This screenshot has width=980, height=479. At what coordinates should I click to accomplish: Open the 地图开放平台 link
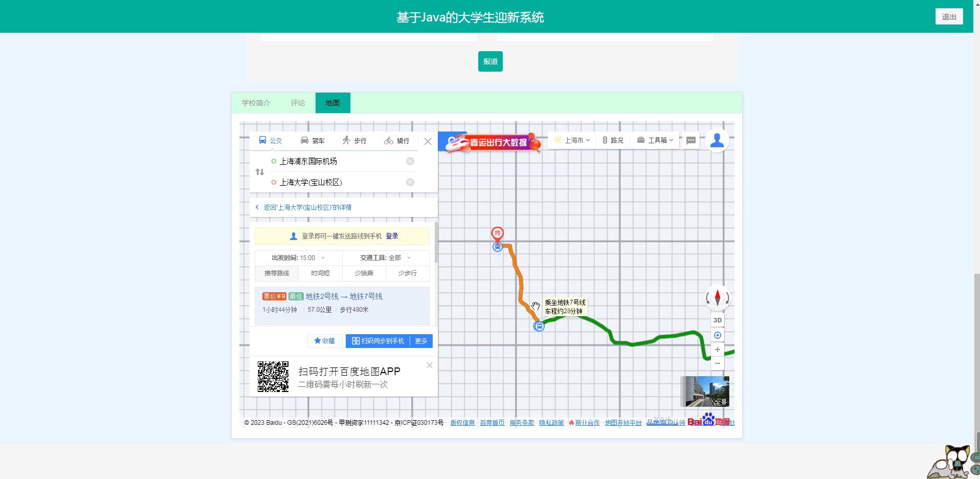coord(623,423)
